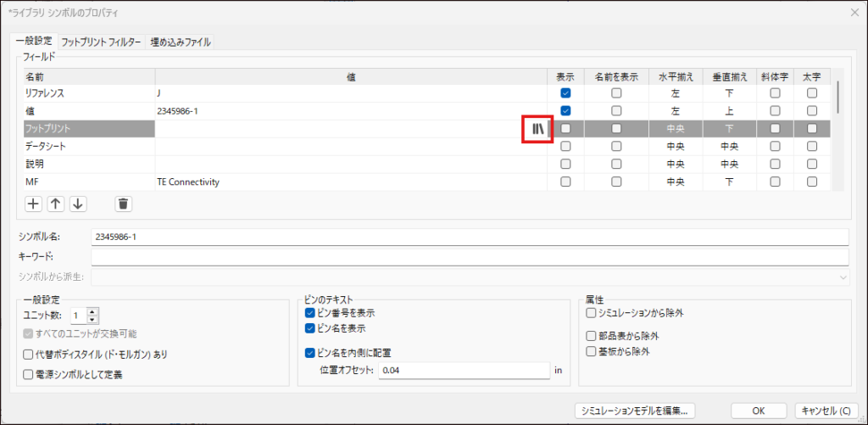
Task: Click シミュレーションモデルを編集 button
Action: tap(636, 411)
